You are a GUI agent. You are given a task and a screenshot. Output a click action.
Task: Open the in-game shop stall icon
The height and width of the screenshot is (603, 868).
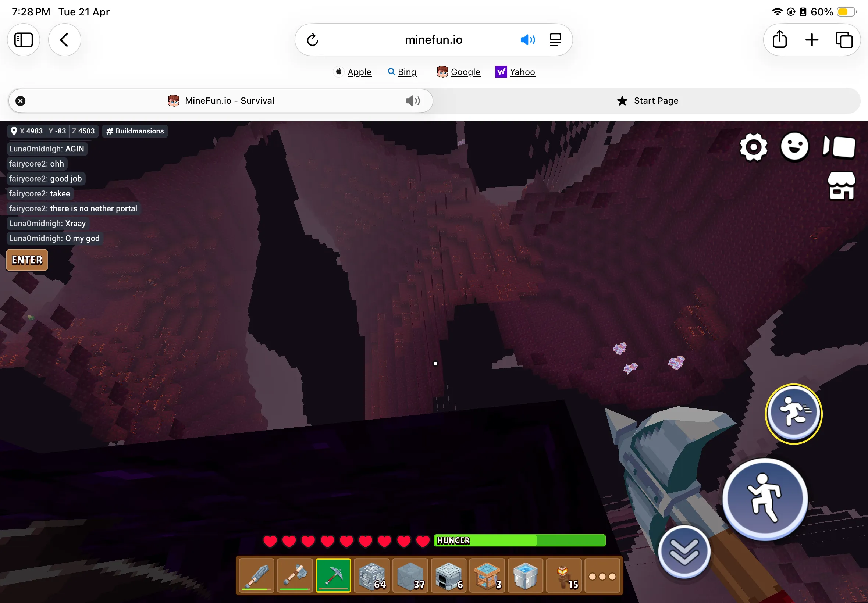(842, 186)
